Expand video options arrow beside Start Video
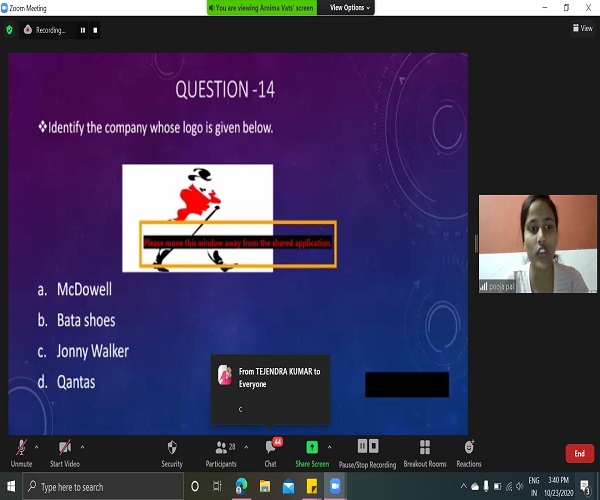 coord(82,447)
